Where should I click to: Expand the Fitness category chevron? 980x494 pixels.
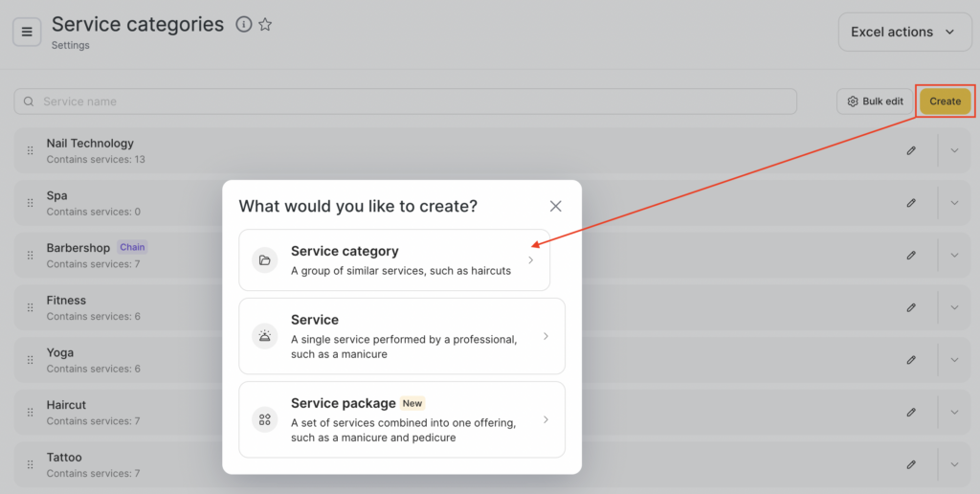click(x=954, y=307)
